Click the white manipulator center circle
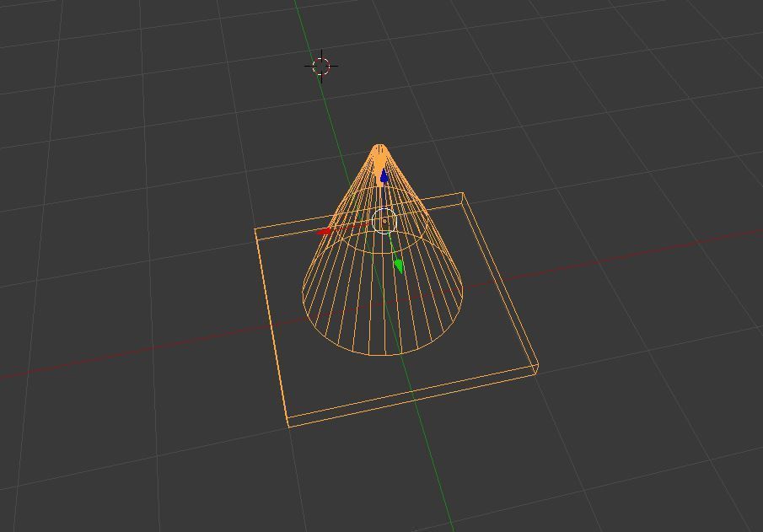The image size is (763, 532). [384, 221]
